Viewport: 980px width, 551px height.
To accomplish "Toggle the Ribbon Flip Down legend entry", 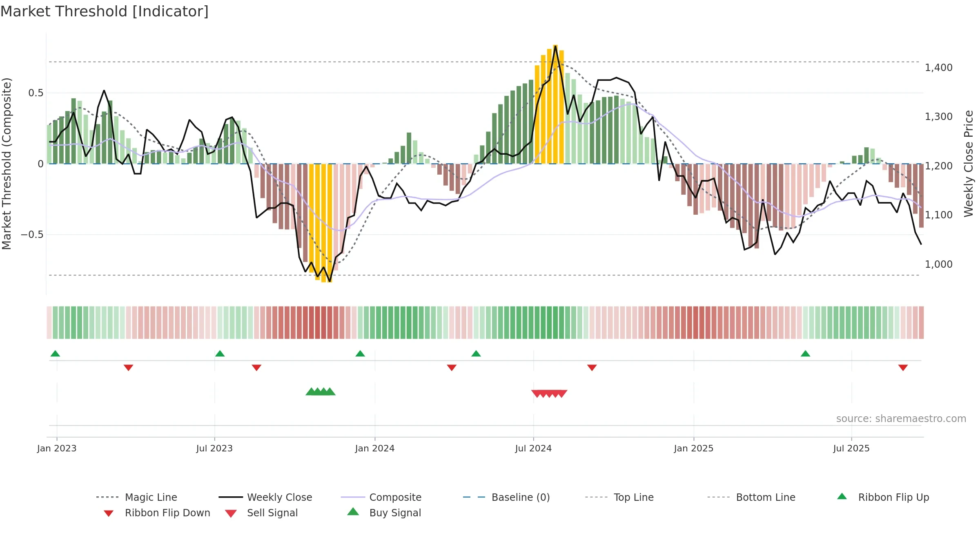I will click(156, 513).
